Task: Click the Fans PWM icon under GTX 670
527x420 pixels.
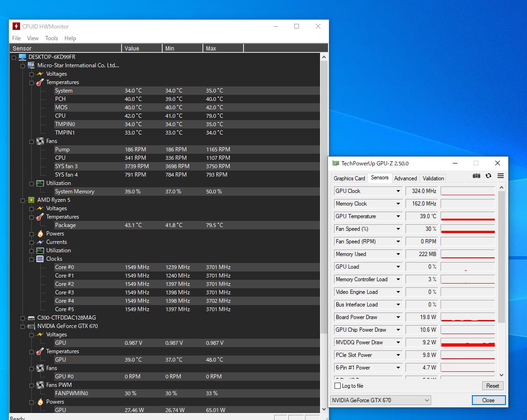Action: [x=40, y=385]
